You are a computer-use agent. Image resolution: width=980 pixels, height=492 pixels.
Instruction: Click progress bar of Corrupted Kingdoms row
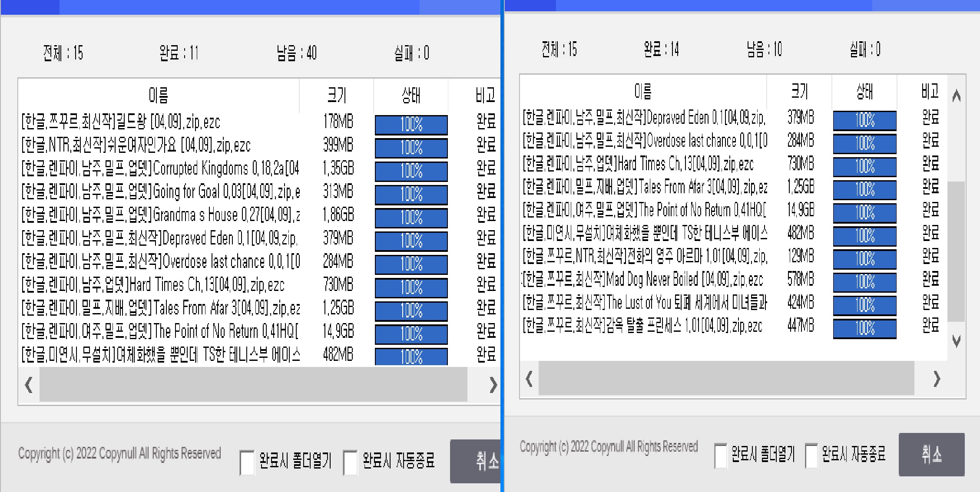(411, 171)
